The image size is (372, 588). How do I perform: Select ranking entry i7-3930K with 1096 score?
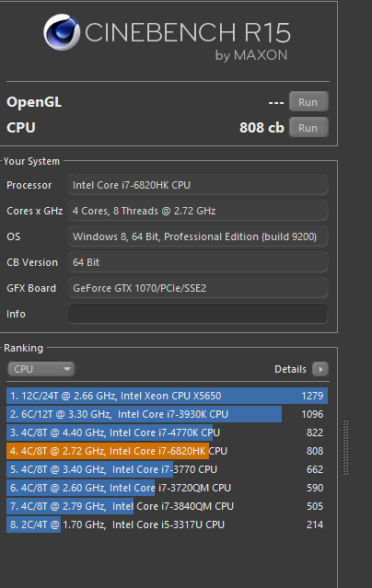167,414
